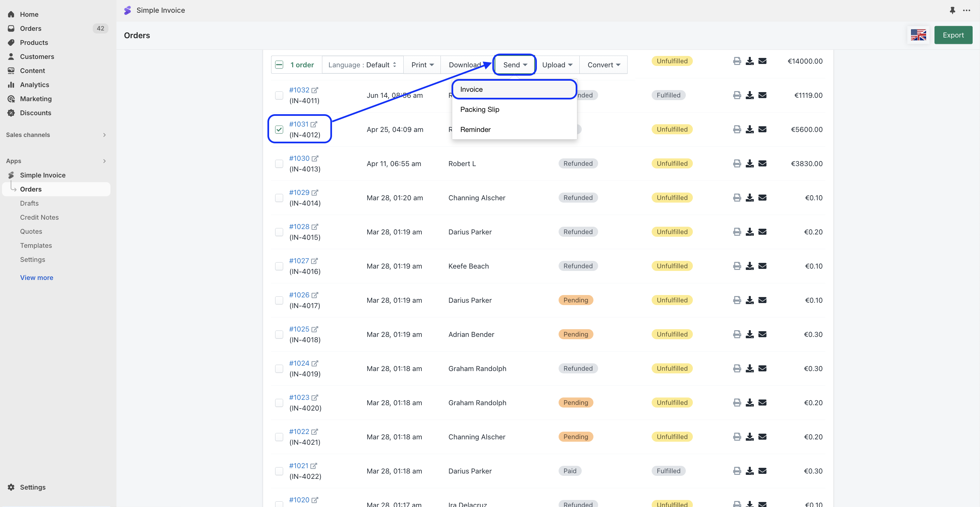The height and width of the screenshot is (507, 980).
Task: Uncheck the checkbox for order #1031
Action: click(279, 129)
